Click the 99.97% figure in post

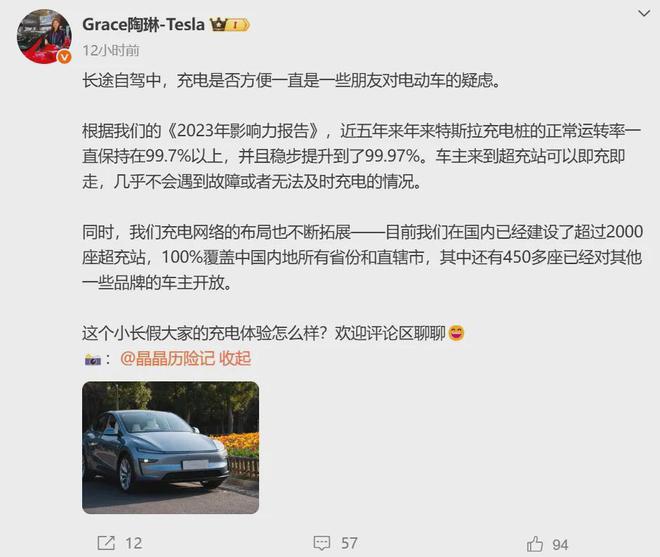(x=392, y=157)
